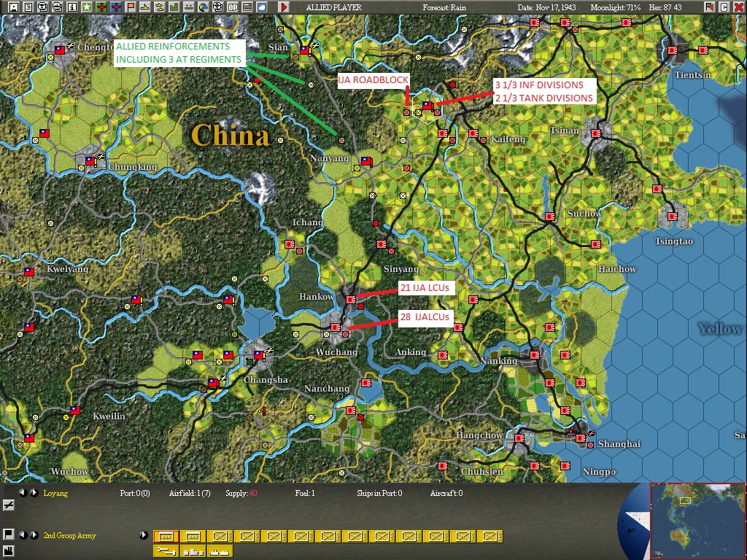The image size is (747, 560).
Task: Click the red-green flag icon at top right
Action: 710,7
